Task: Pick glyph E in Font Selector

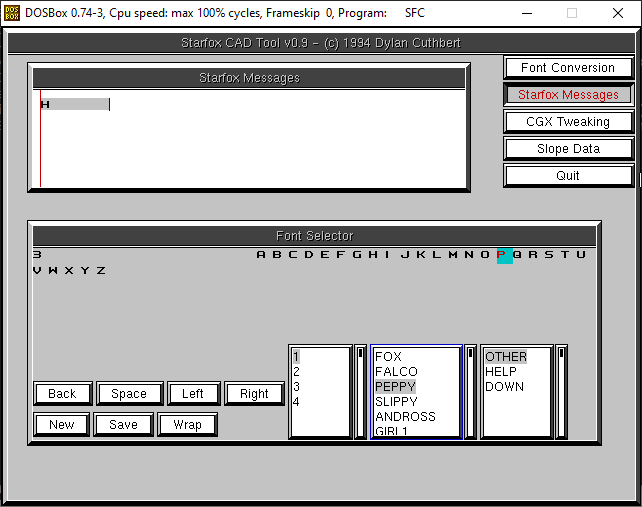Action: click(x=325, y=255)
